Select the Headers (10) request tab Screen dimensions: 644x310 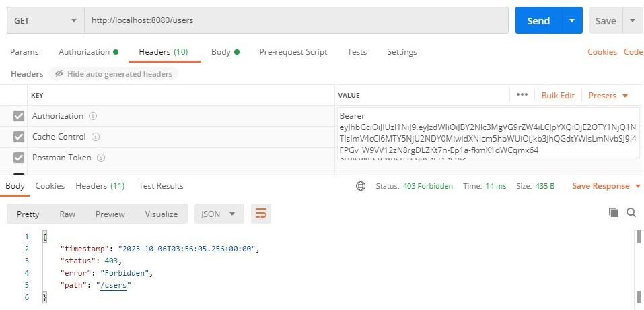pos(164,52)
